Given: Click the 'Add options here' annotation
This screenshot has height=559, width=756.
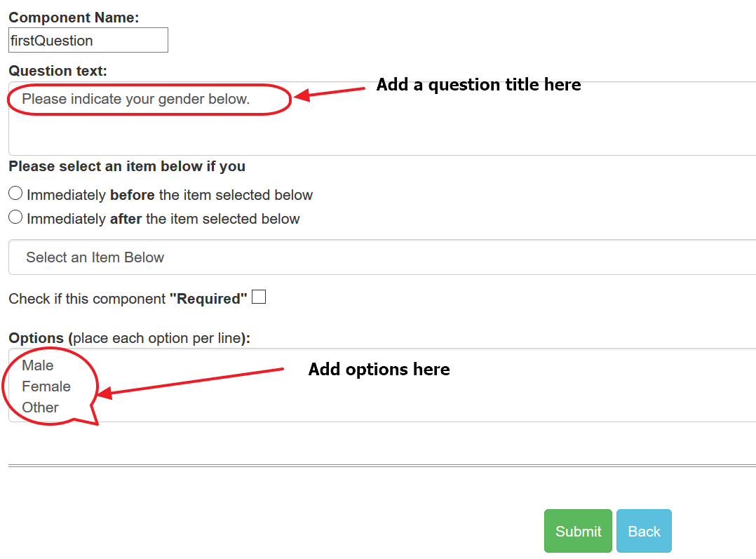Looking at the screenshot, I should coord(379,370).
